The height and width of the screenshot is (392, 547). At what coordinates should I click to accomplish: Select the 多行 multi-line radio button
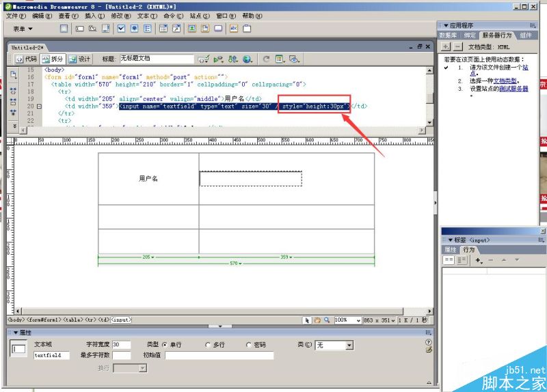click(208, 345)
